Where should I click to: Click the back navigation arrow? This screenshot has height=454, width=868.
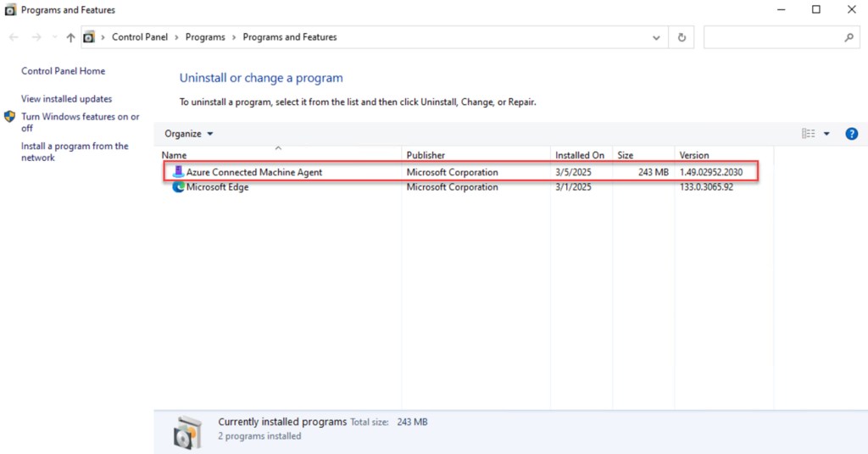[x=14, y=37]
